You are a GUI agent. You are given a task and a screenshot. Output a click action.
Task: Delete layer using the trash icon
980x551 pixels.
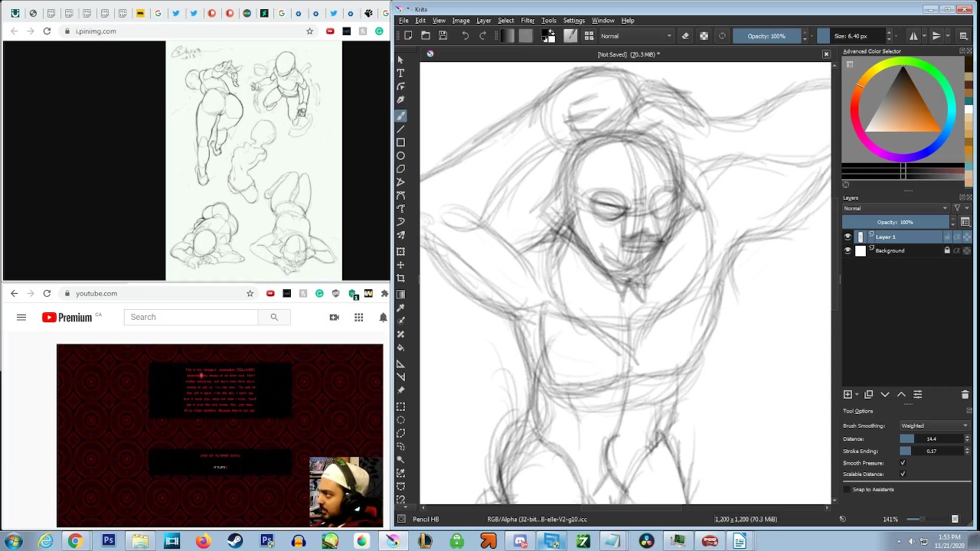coord(965,395)
